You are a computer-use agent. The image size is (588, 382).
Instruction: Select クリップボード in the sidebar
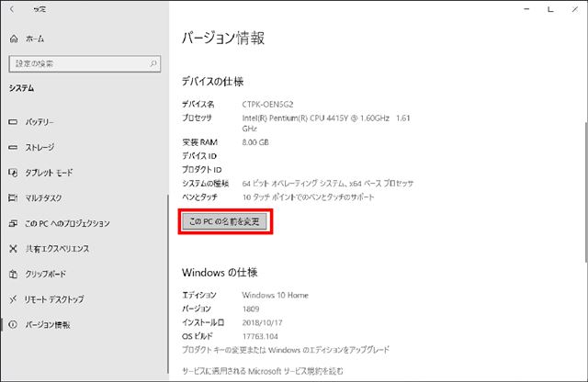[45, 274]
